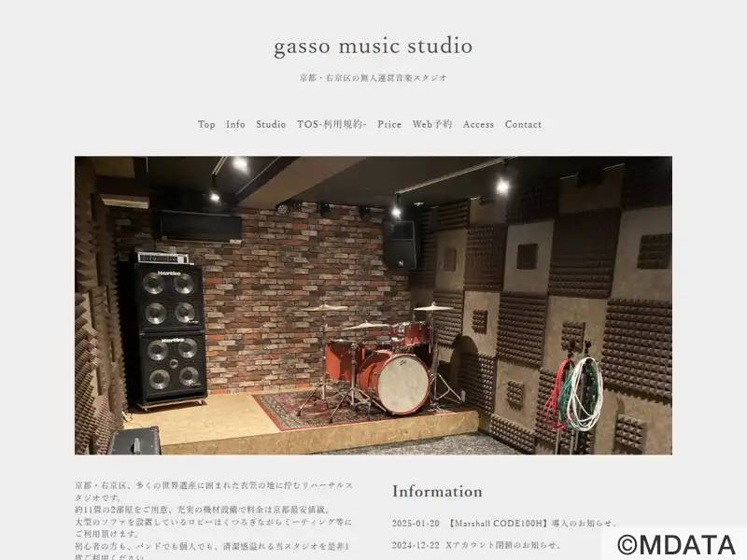The width and height of the screenshot is (747, 560).
Task: Navigate to the Access page
Action: 478,125
